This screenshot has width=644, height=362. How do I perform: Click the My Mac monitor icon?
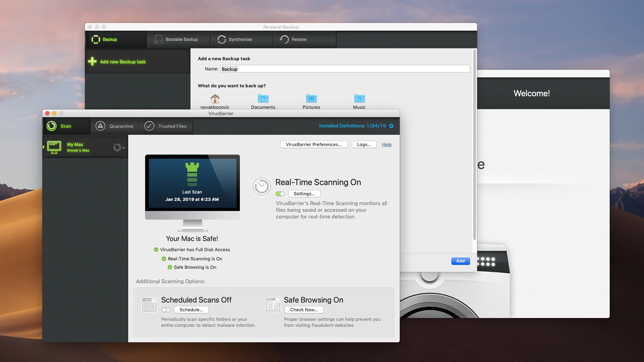coord(54,147)
